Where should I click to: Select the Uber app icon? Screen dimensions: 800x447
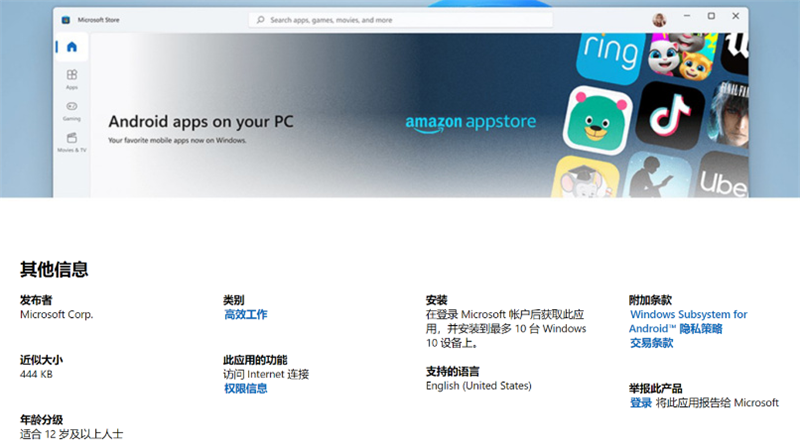pos(723,176)
